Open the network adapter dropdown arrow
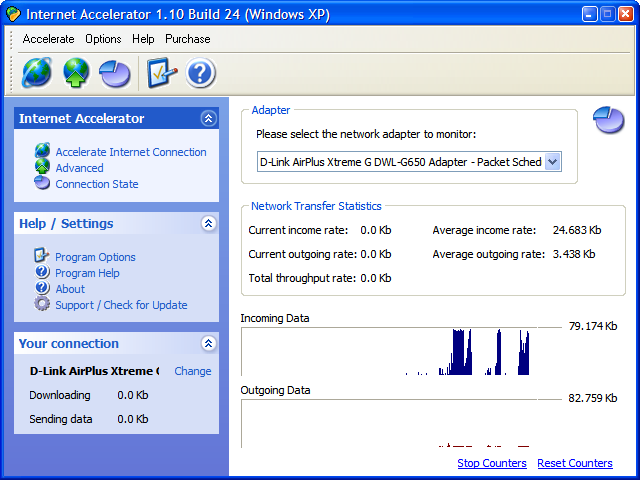Screen dimensions: 640x480 553,162
